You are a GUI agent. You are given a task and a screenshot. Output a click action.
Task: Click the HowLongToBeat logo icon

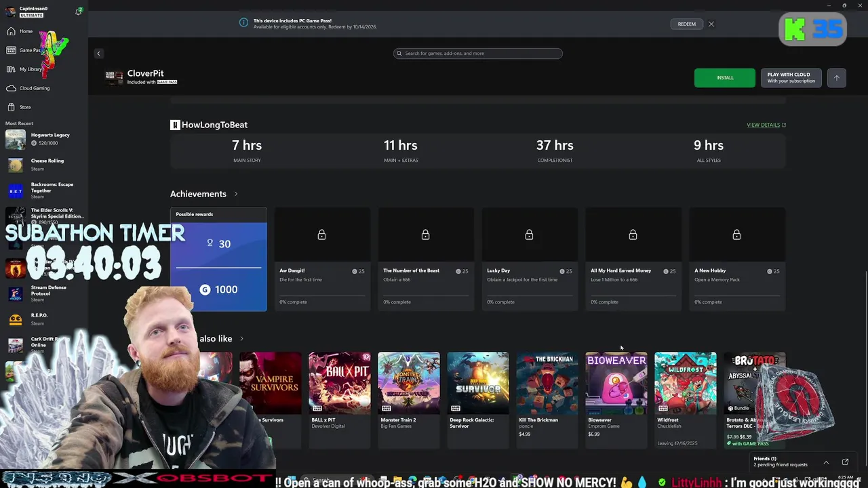tap(175, 125)
